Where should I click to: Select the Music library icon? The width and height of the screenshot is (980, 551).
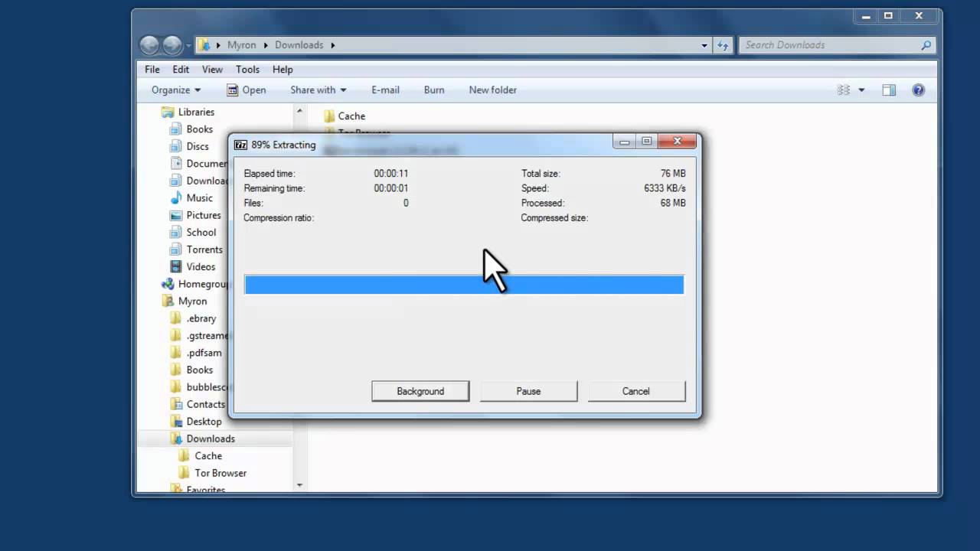point(176,197)
